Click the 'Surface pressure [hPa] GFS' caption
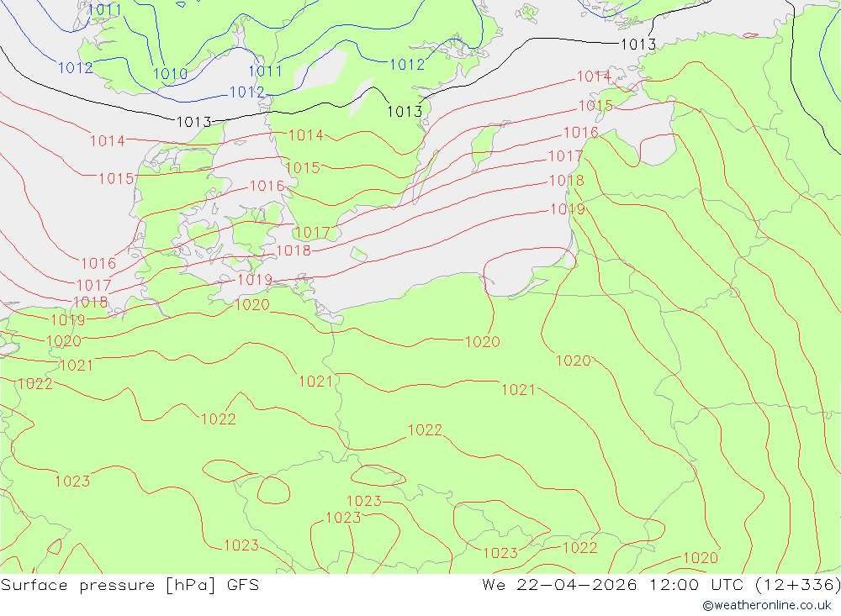The width and height of the screenshot is (841, 616). tap(130, 584)
